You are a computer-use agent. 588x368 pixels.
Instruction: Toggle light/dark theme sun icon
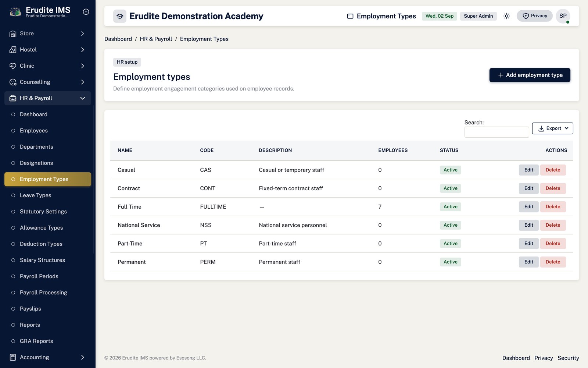506,16
